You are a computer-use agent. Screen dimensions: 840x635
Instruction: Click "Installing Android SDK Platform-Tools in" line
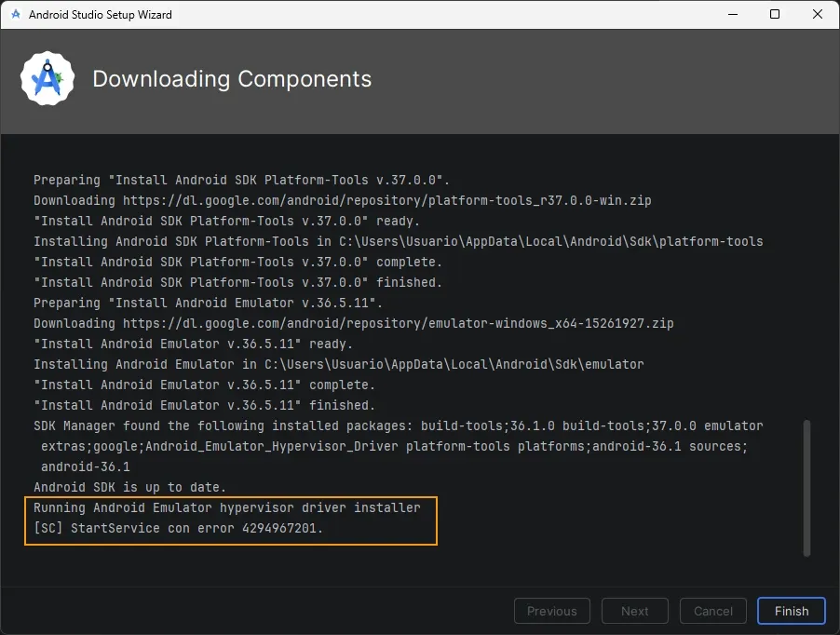pos(398,241)
